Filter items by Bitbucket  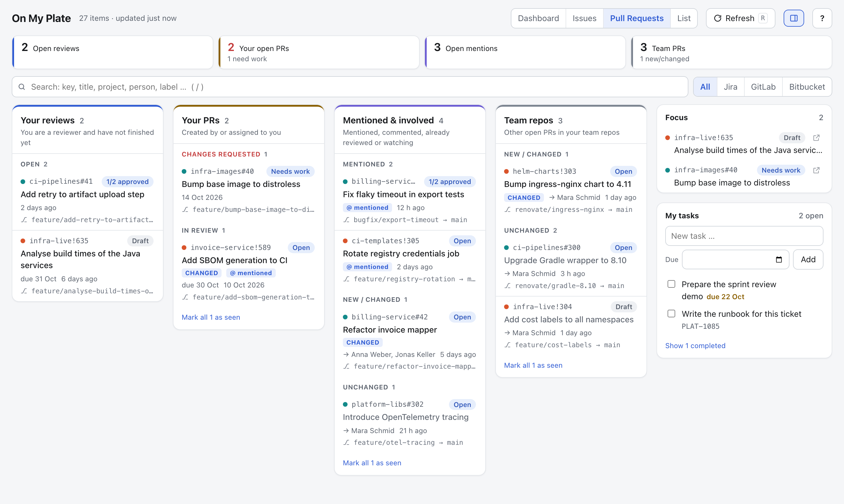click(x=807, y=87)
